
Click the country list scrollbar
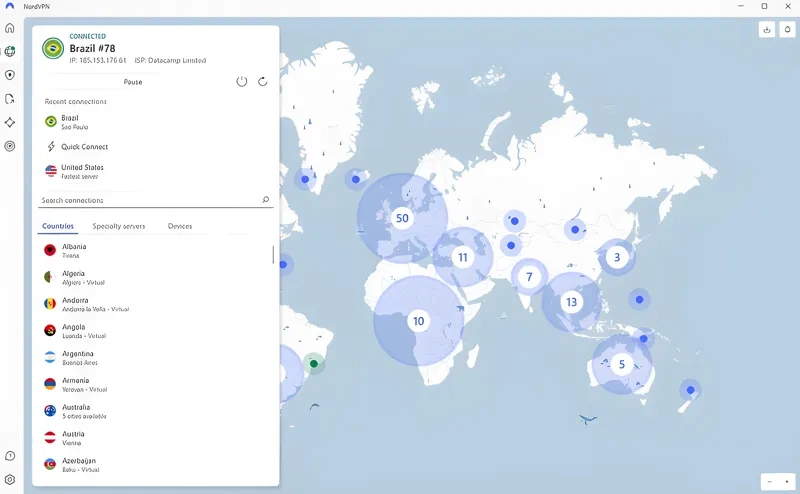click(x=273, y=255)
